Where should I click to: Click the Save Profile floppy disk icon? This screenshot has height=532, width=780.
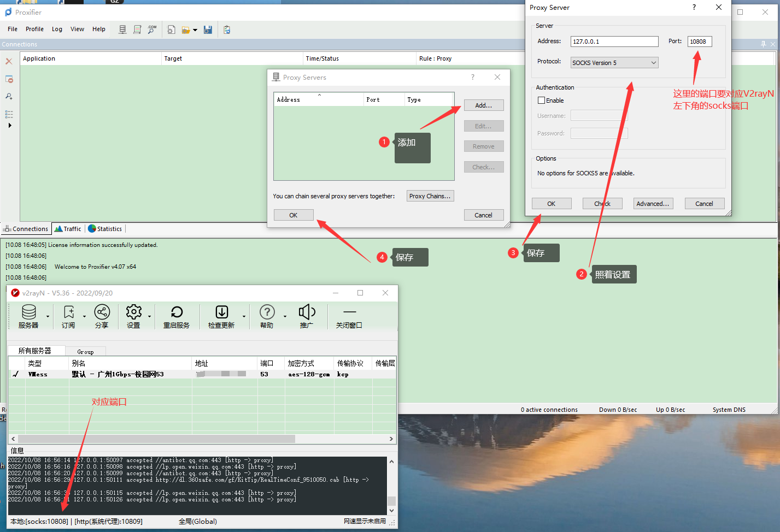coord(208,29)
